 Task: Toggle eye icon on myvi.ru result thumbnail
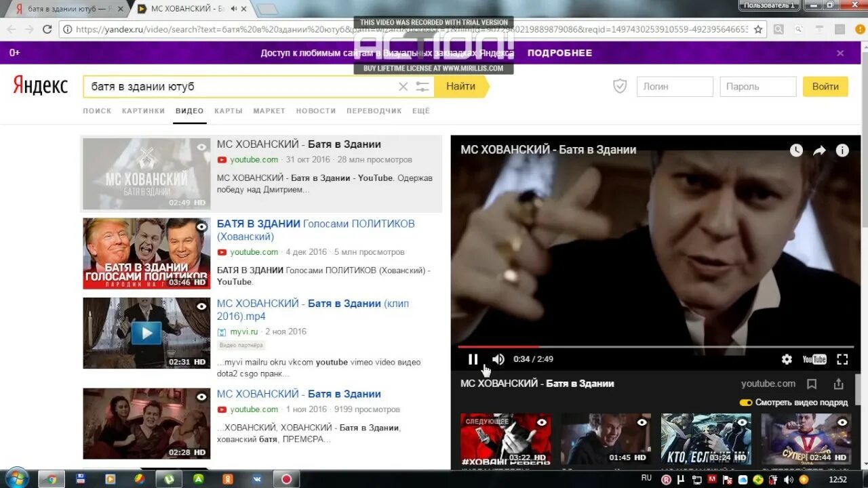[201, 306]
